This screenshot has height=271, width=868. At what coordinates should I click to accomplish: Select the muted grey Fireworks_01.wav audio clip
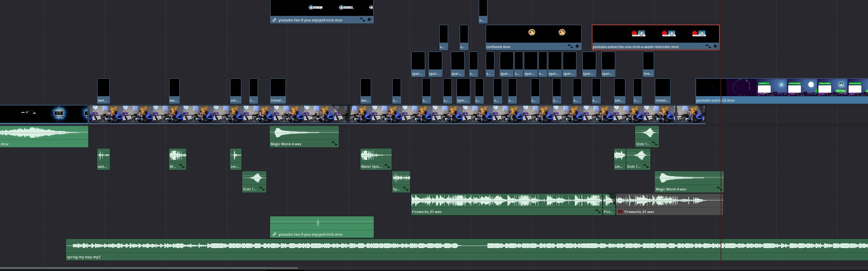coord(669,204)
